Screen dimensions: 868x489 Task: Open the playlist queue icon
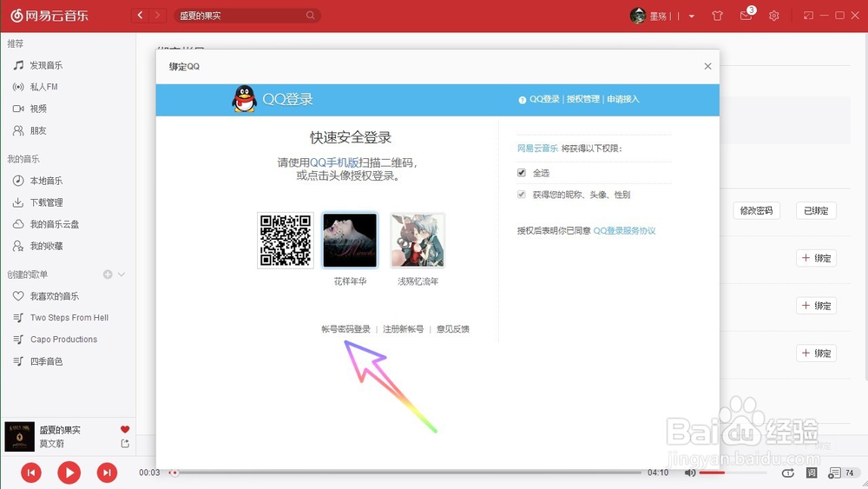(x=834, y=473)
